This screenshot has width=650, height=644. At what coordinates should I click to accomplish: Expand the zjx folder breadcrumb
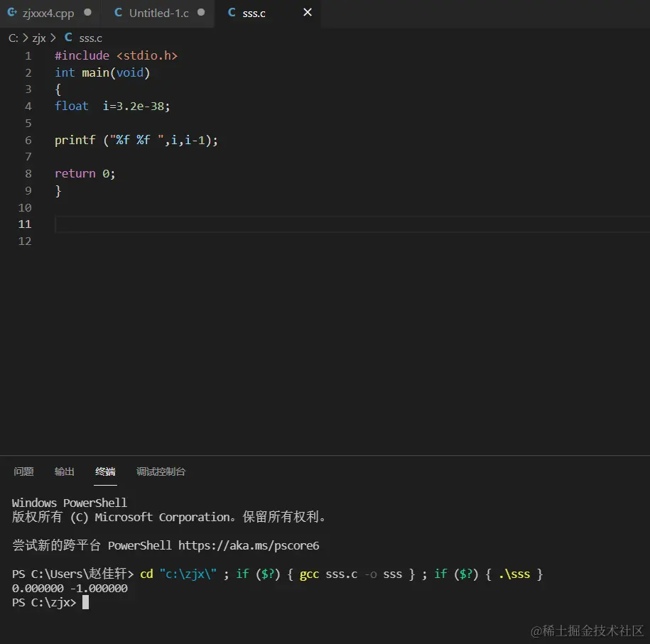tap(39, 38)
